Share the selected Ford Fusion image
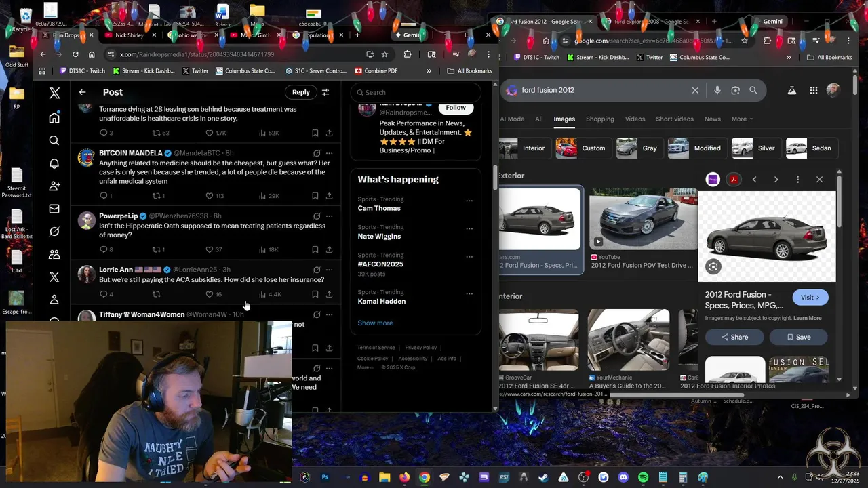 [734, 337]
